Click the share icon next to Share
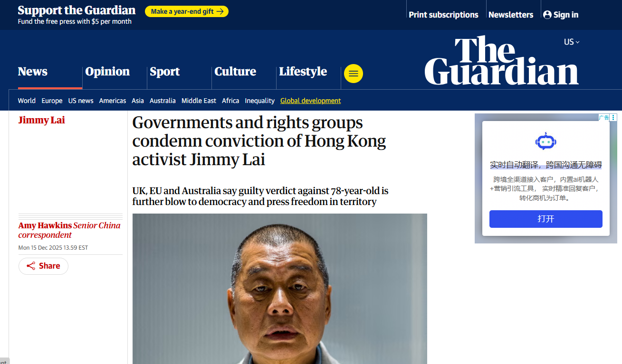Screen dimensions: 622x364 point(31,266)
